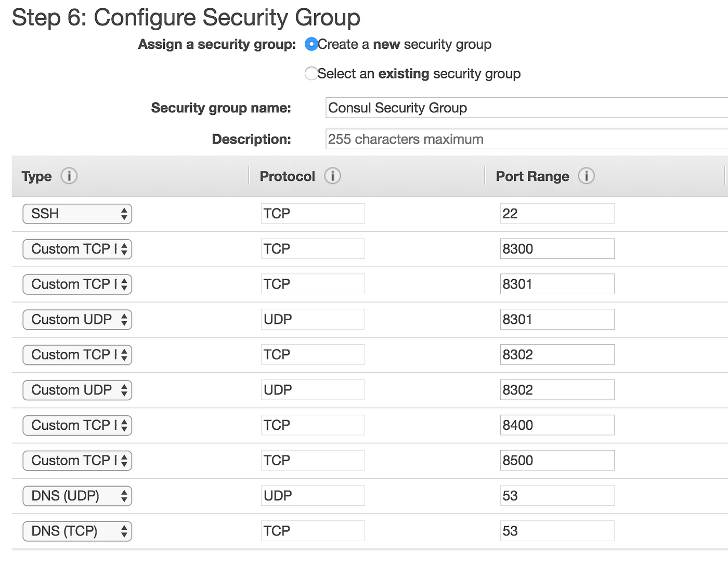This screenshot has height=563, width=728.
Task: Open the Custom TCP dropdown for port 8300
Action: [77, 249]
